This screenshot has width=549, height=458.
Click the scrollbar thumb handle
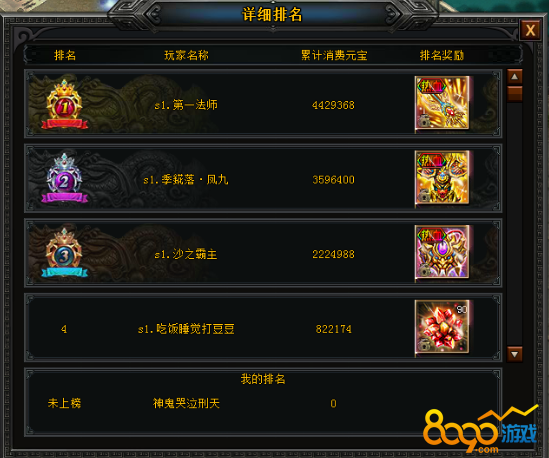(514, 94)
